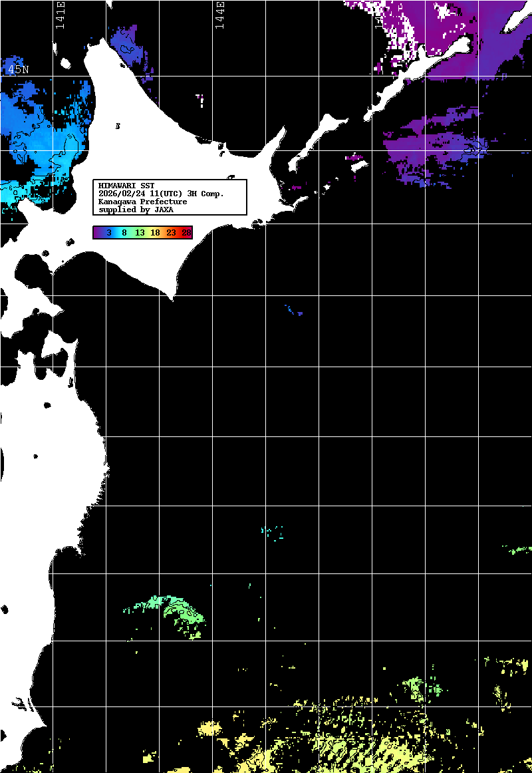The width and height of the screenshot is (532, 773).
Task: Pick the value 13 on color scale
Action: 140,233
